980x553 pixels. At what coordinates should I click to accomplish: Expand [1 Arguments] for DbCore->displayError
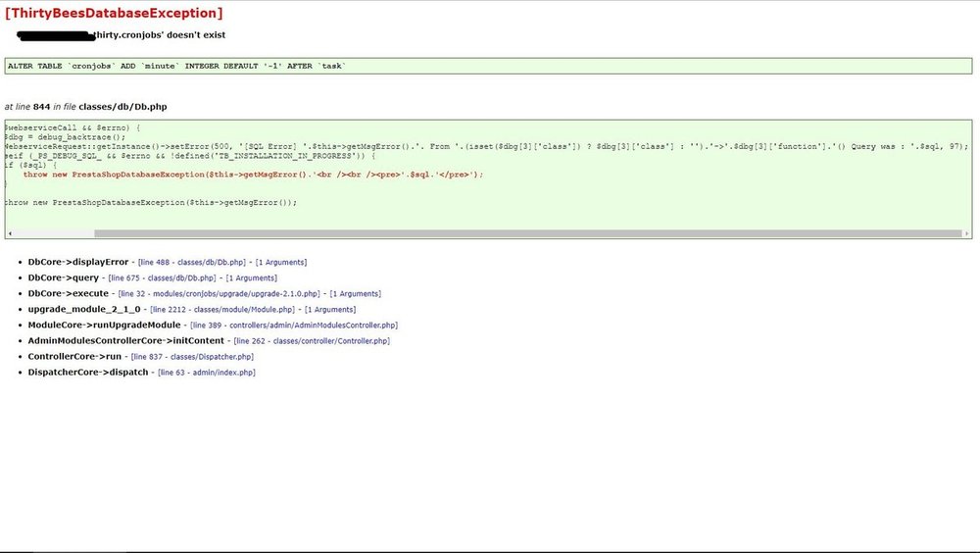click(281, 262)
